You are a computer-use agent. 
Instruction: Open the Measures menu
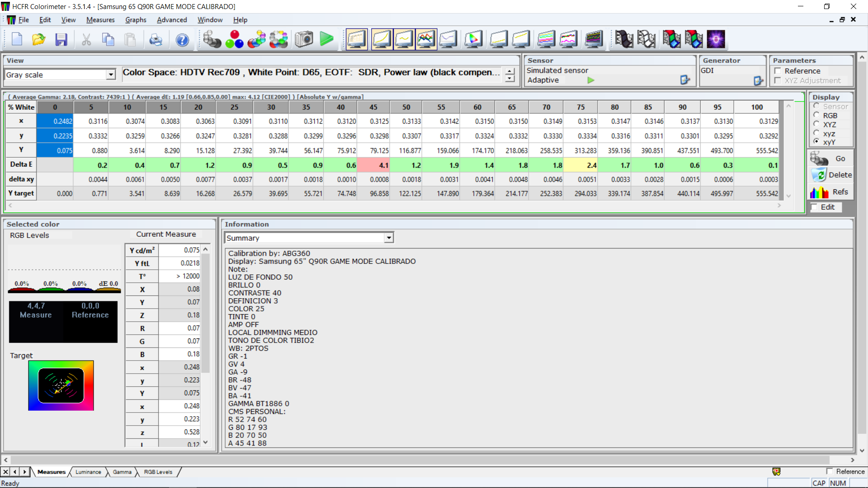[x=100, y=20]
